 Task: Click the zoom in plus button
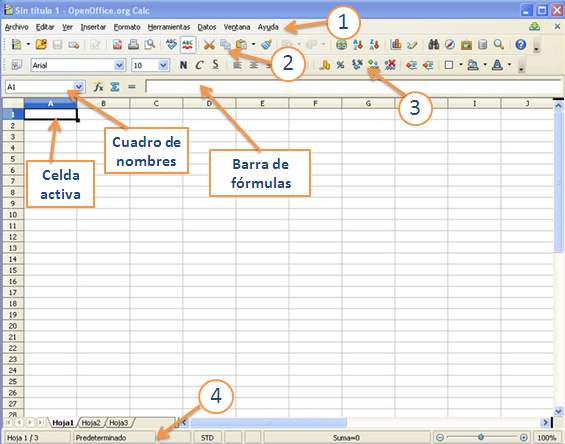[524, 437]
